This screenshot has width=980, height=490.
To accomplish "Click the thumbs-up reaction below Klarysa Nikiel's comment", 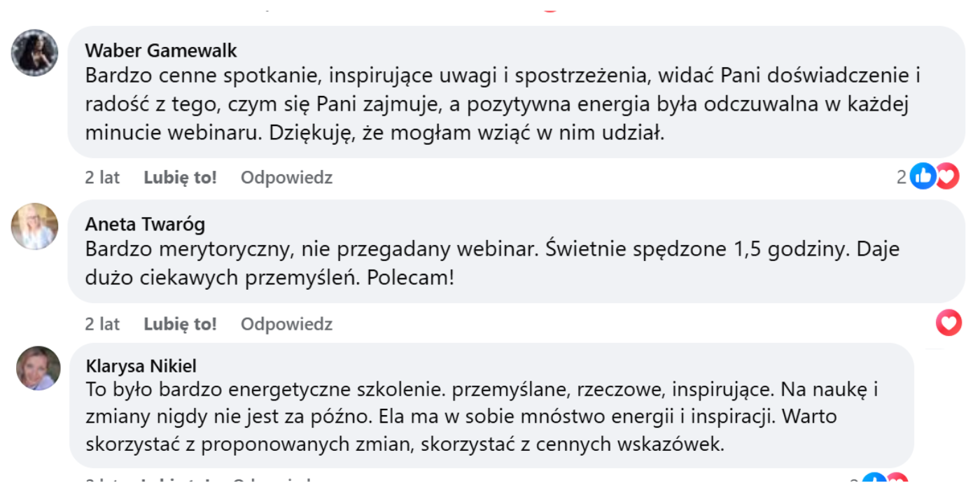I will 875,483.
